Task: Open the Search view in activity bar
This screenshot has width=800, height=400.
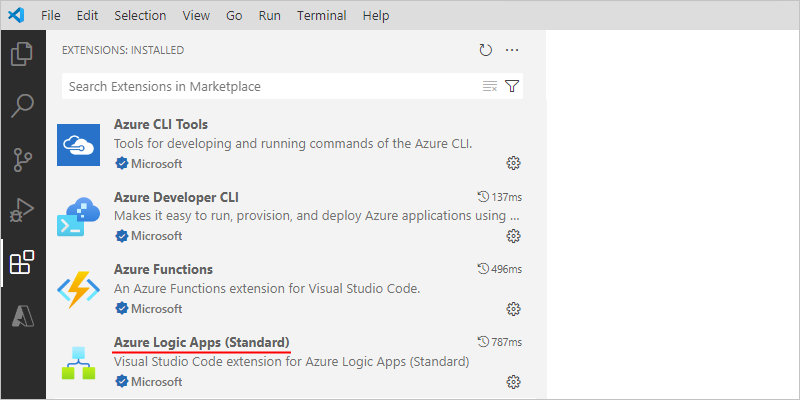Action: [22, 105]
